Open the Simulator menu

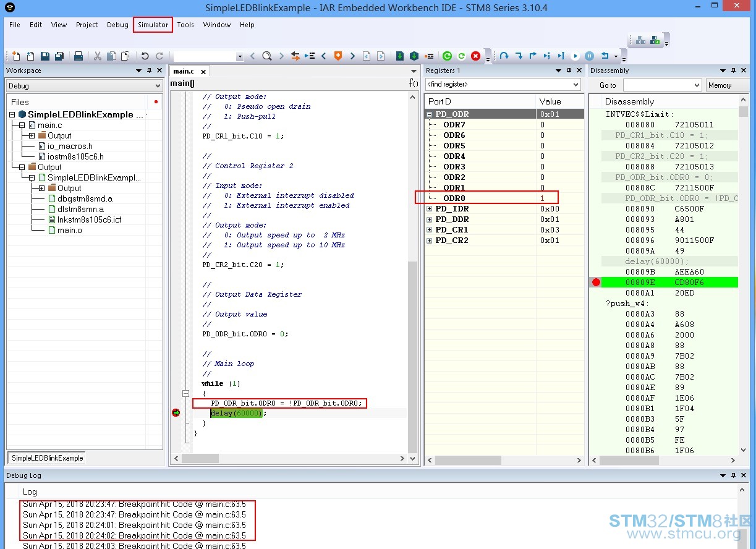153,25
